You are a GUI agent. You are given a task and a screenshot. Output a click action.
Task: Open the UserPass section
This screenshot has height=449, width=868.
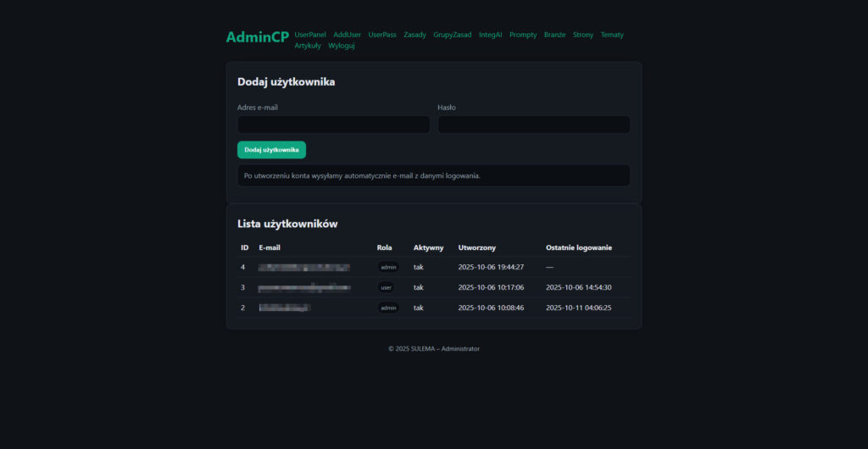point(382,35)
